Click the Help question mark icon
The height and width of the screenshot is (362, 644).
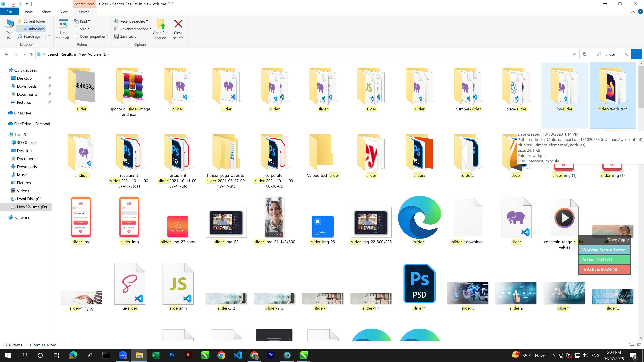[x=640, y=12]
